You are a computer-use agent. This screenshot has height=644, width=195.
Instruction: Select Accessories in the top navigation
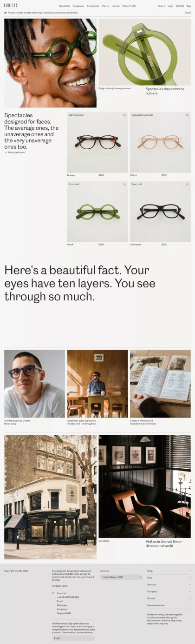[93, 6]
